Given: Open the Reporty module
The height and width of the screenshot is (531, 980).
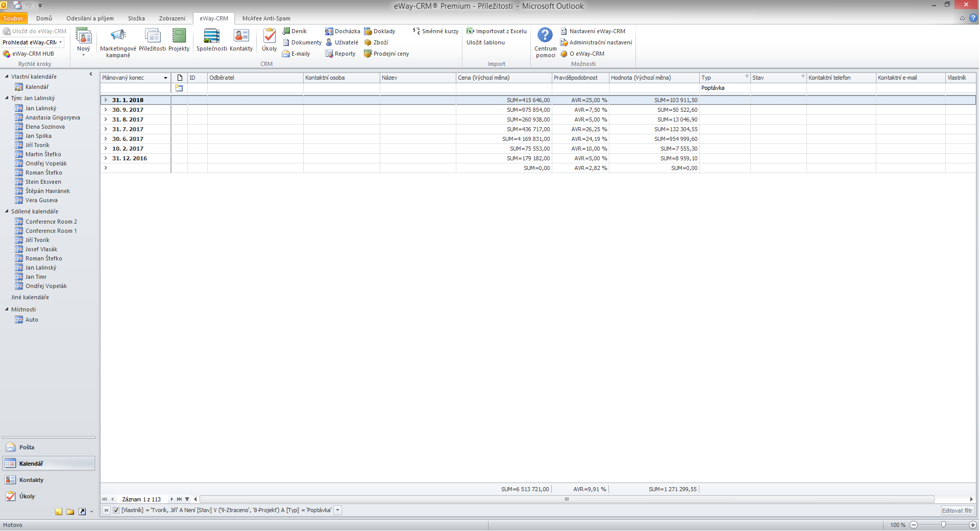Looking at the screenshot, I should (340, 54).
